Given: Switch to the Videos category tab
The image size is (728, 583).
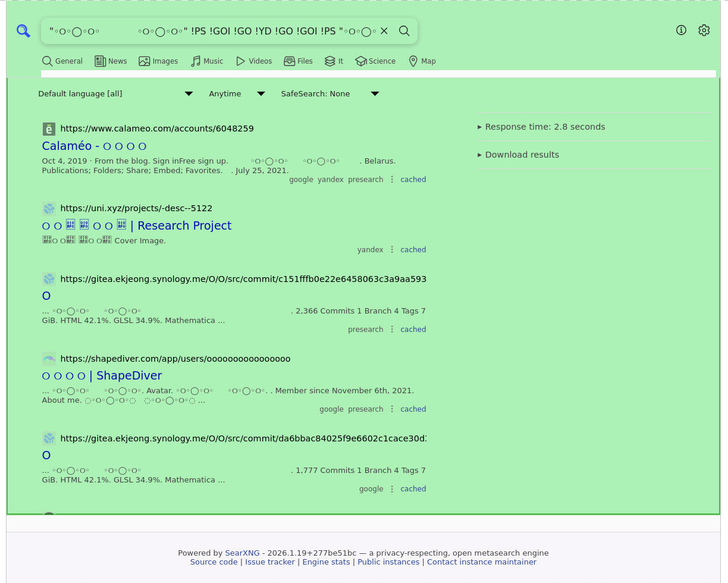Looking at the screenshot, I should click(x=254, y=61).
